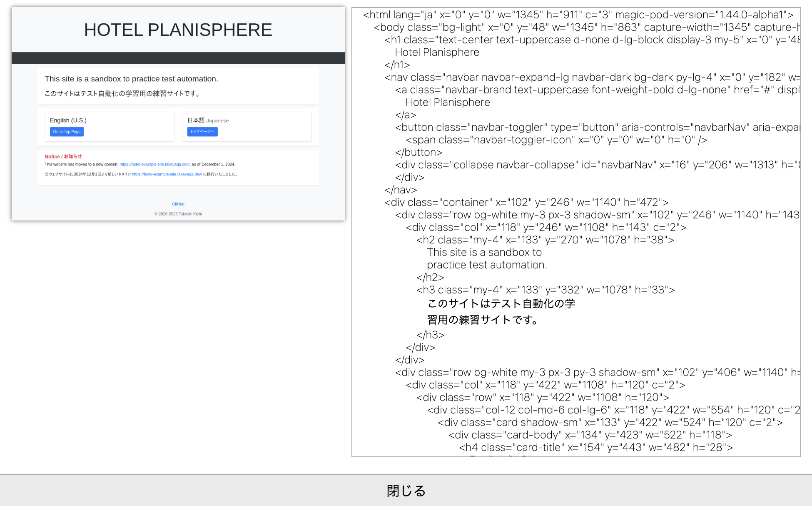This screenshot has width=812, height=506.
Task: Click the closing </nav> tag line
Action: point(400,190)
